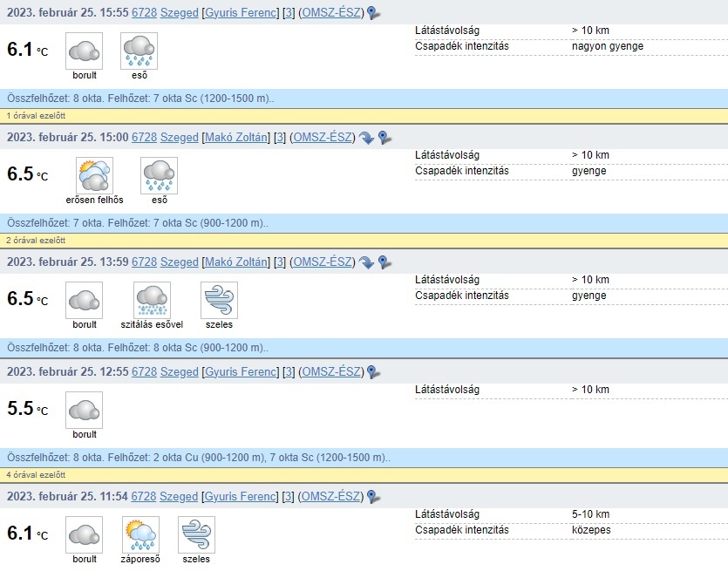This screenshot has width=728, height=571.
Task: Open the 'OMSZ-ÉSZ' link in 11:54 report
Action: click(x=330, y=497)
